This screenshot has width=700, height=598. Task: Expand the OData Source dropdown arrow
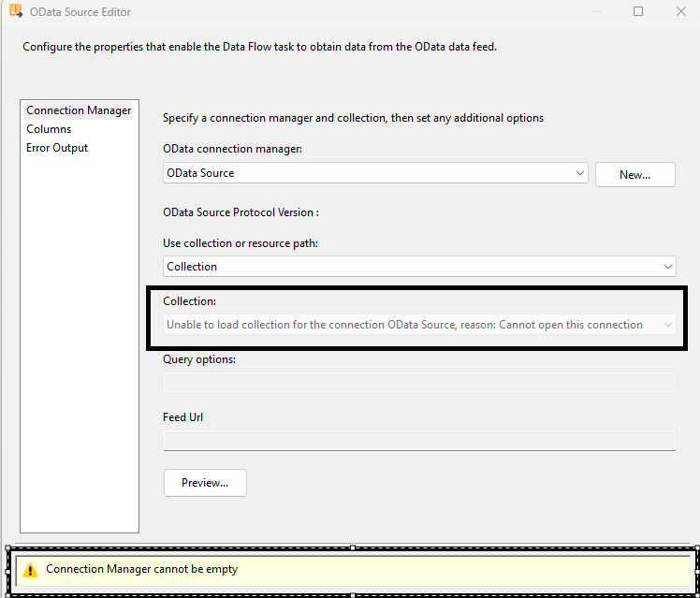pyautogui.click(x=580, y=173)
